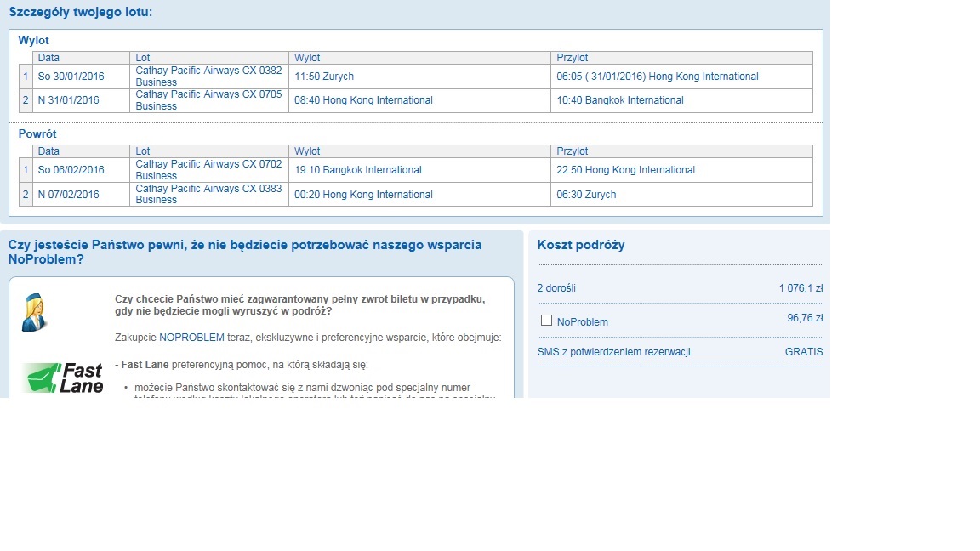Click the blonde support agent icon
Viewport: 980px width, 551px height.
(34, 312)
